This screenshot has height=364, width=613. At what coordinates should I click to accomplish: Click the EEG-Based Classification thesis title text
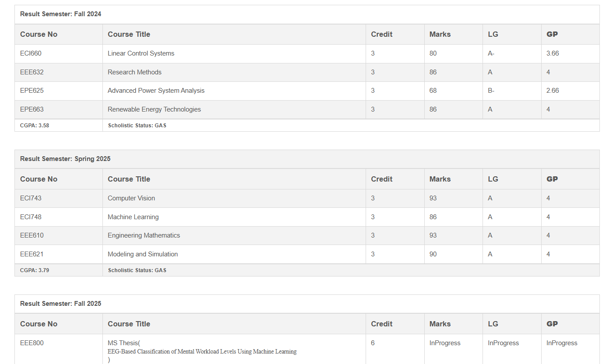(202, 351)
